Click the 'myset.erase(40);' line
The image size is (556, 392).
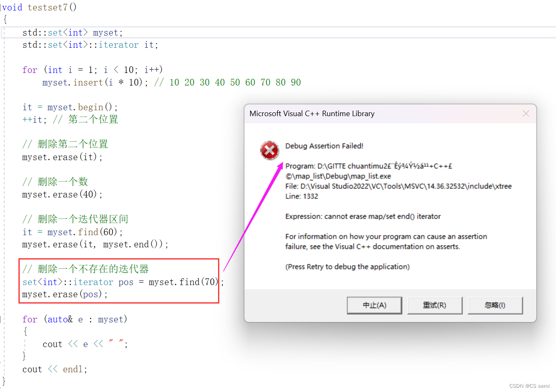tap(62, 195)
